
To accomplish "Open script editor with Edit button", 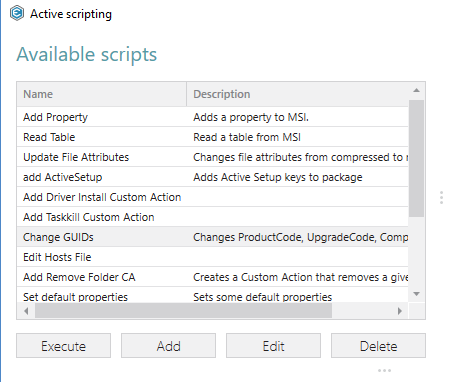I will (273, 346).
